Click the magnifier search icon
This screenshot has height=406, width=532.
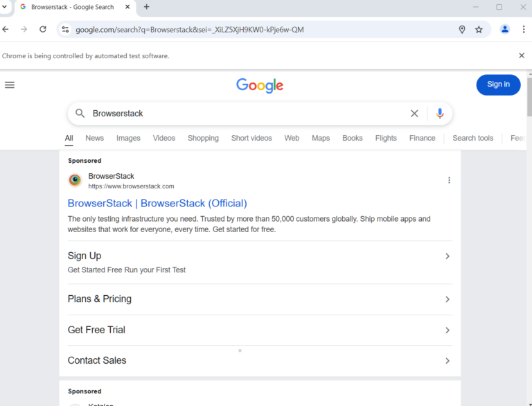(80, 114)
